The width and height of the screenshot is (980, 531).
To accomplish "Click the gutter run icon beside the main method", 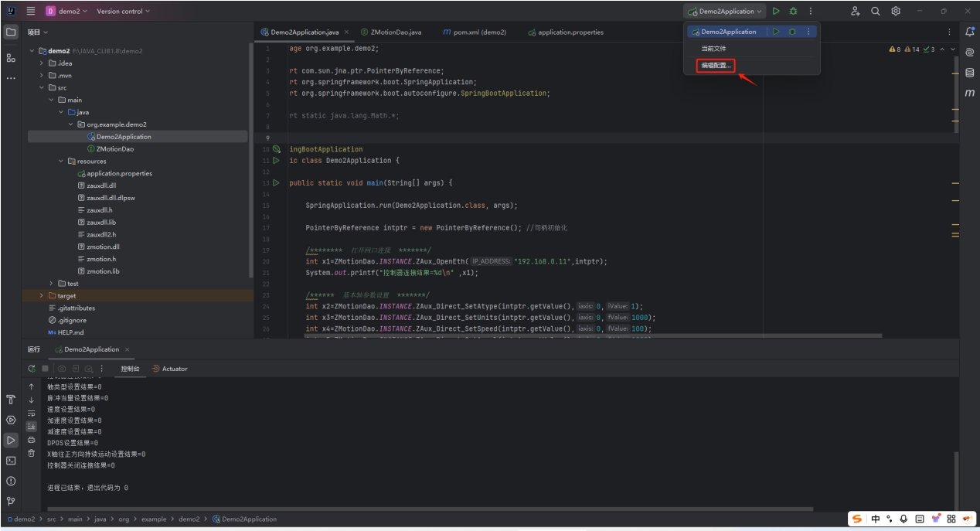I will (277, 183).
